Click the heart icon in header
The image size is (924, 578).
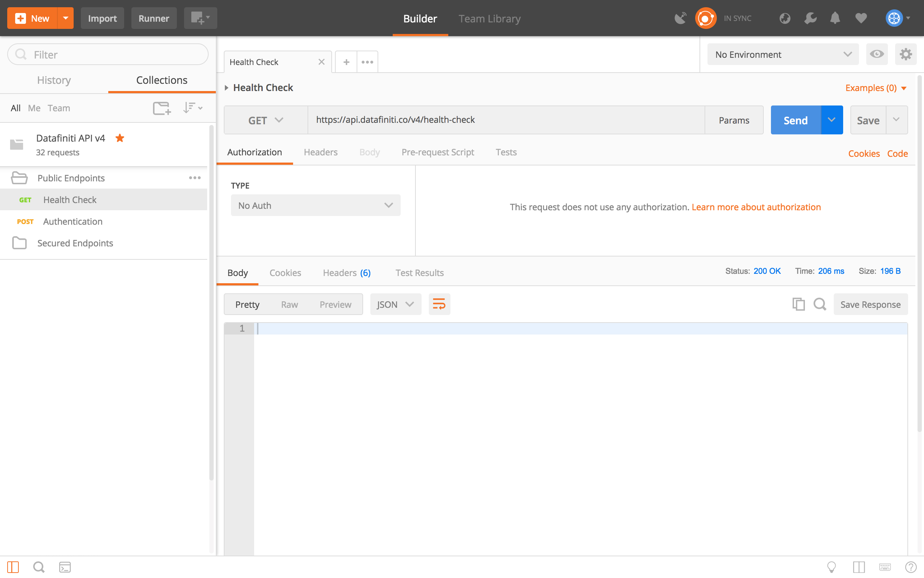click(x=861, y=18)
